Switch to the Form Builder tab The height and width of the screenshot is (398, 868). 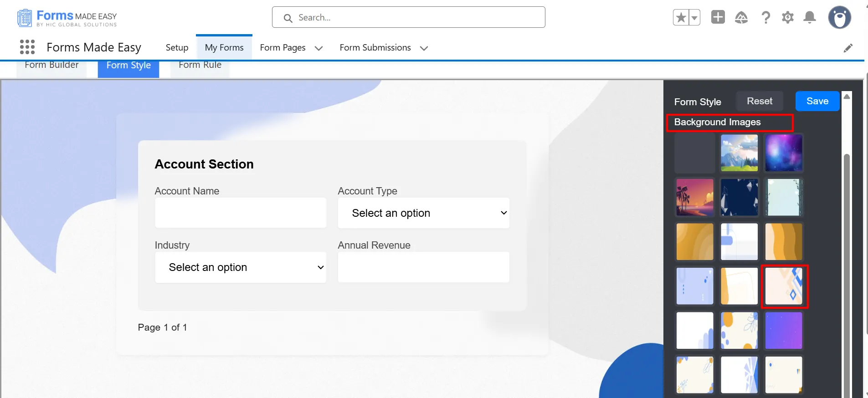point(51,66)
